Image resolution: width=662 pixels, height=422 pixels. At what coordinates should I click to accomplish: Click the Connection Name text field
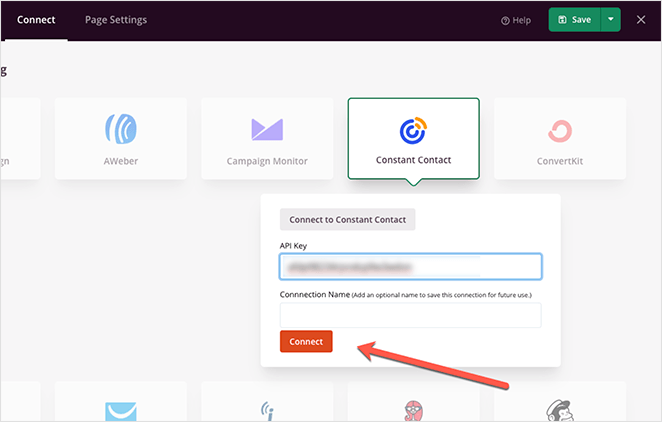(x=411, y=315)
